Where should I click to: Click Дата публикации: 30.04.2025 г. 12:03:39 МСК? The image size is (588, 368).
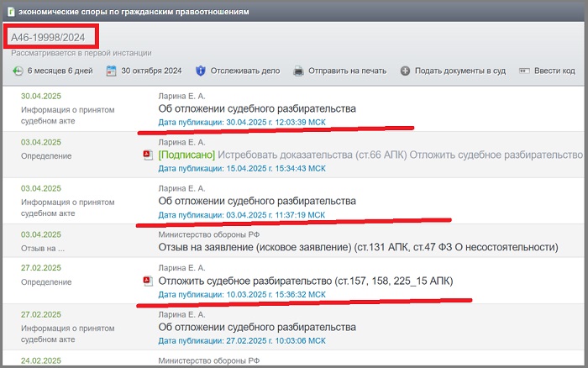242,123
